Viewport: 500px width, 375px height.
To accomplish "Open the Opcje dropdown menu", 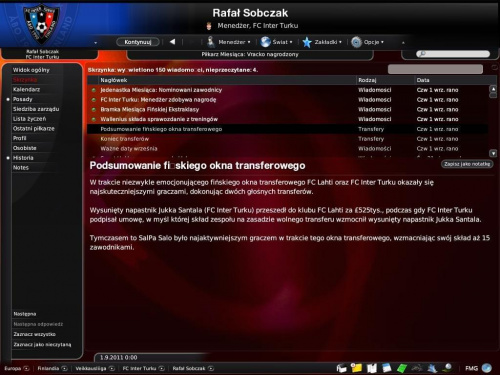I will (374, 42).
